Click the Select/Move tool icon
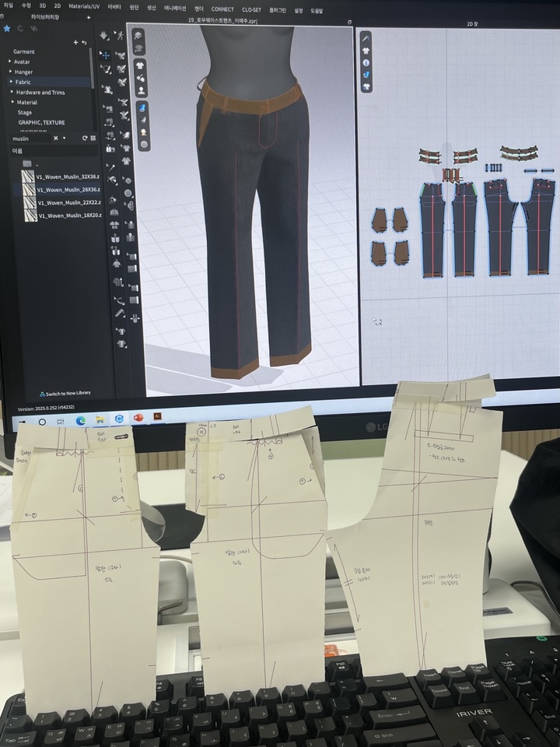Viewport: 560px width, 747px height. 104,55
